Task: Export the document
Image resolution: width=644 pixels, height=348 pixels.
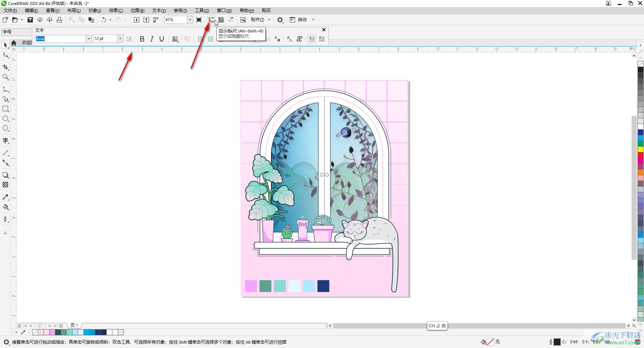Action: tap(146, 20)
